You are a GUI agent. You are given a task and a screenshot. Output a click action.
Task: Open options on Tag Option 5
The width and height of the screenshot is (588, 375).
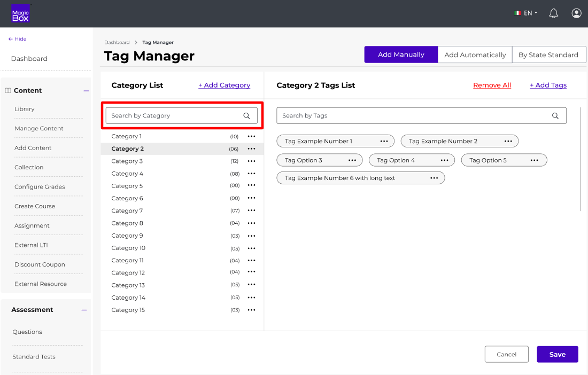click(x=535, y=160)
